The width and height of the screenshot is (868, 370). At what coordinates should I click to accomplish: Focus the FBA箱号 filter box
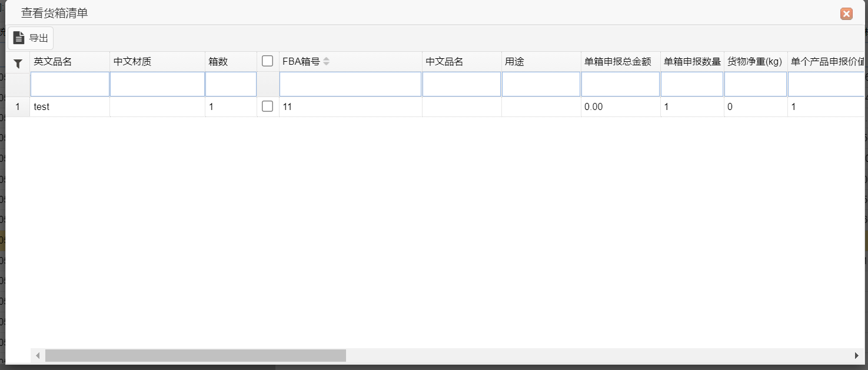pyautogui.click(x=350, y=84)
